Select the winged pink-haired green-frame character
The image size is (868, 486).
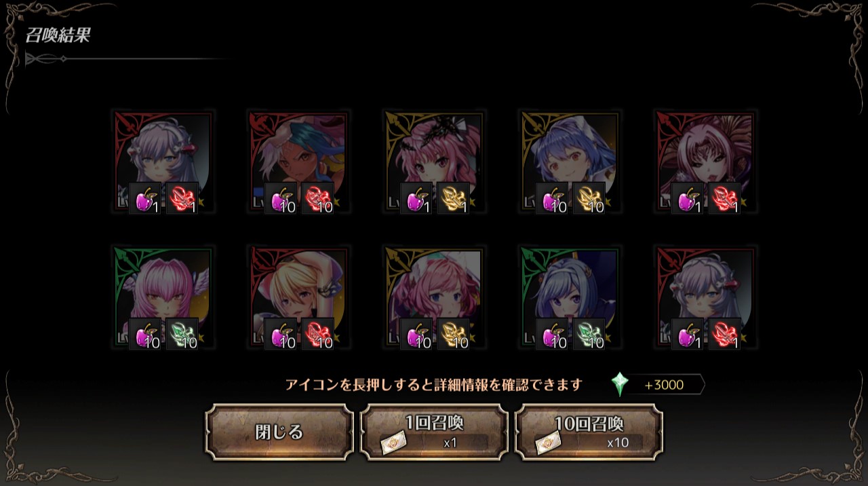[x=163, y=297]
